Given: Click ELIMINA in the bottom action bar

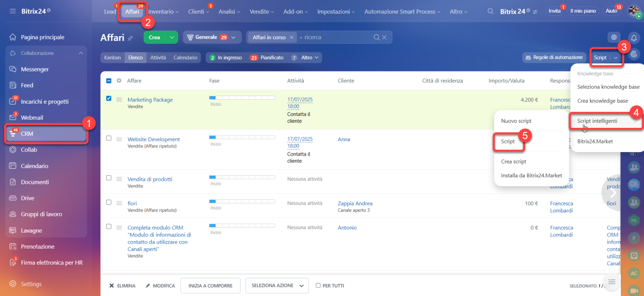Looking at the screenshot, I should click(x=122, y=285).
